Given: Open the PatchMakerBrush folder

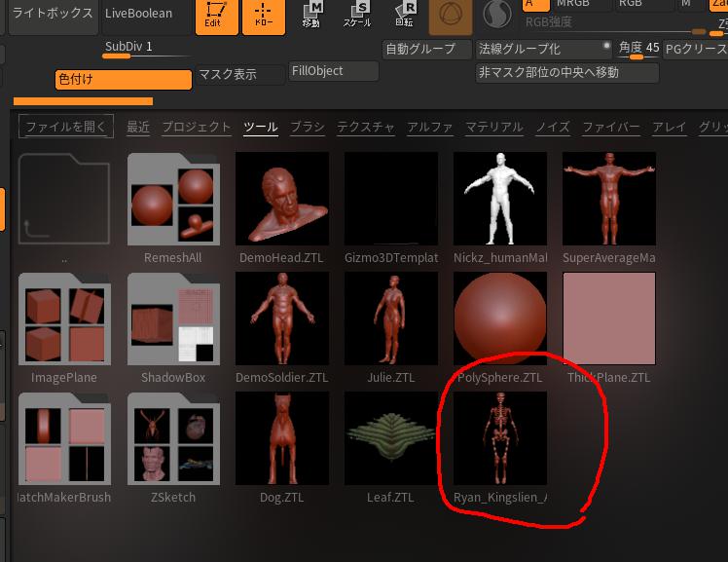Looking at the screenshot, I should point(64,438).
